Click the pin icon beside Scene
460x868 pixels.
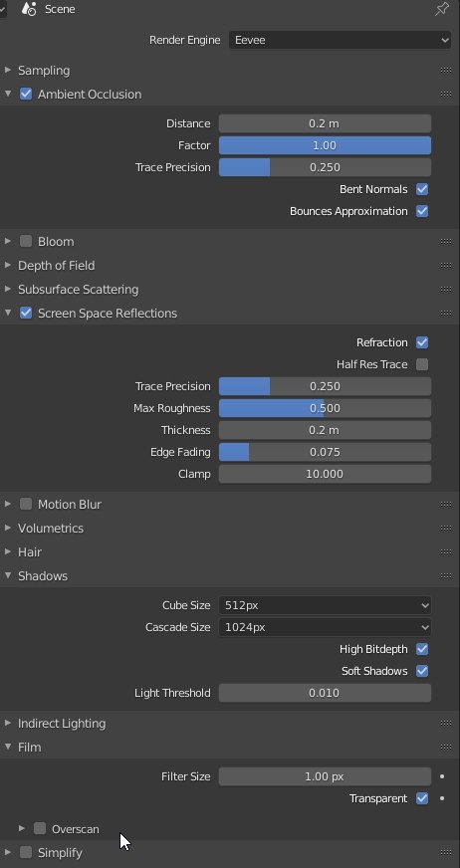click(x=442, y=9)
